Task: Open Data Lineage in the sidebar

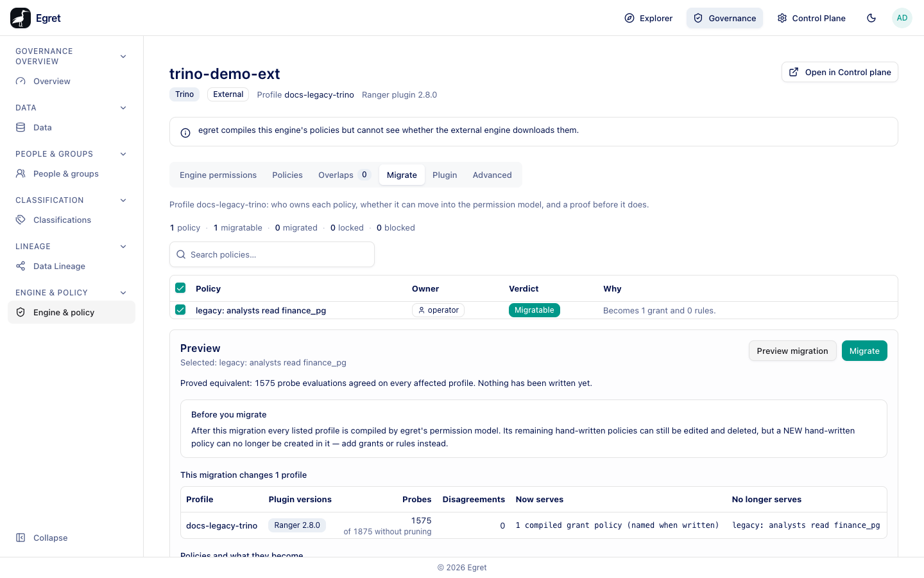Action: coord(71,267)
